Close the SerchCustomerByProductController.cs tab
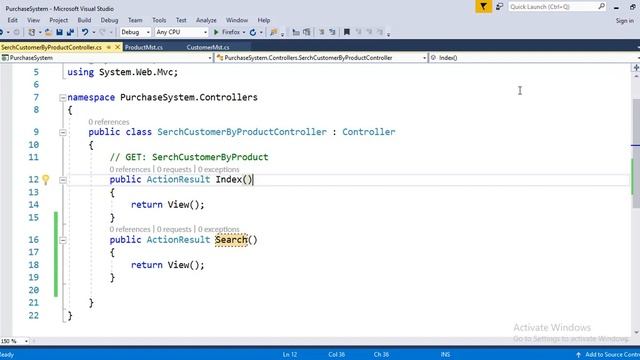Image resolution: width=640 pixels, height=360 pixels. (117, 47)
